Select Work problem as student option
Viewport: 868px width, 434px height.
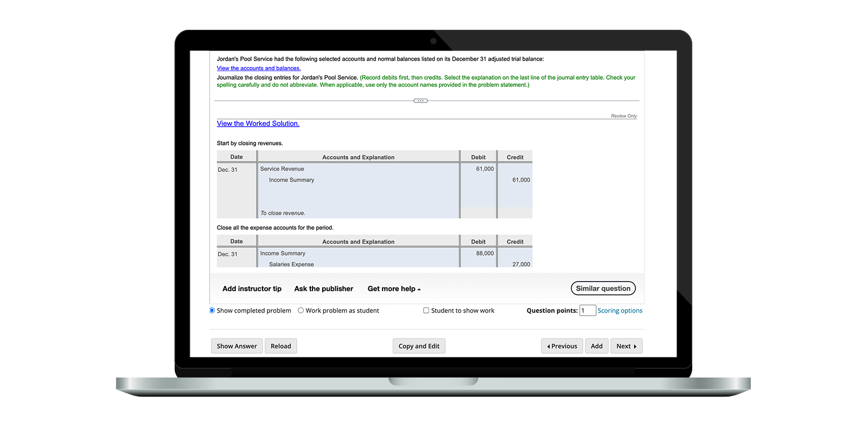(301, 311)
